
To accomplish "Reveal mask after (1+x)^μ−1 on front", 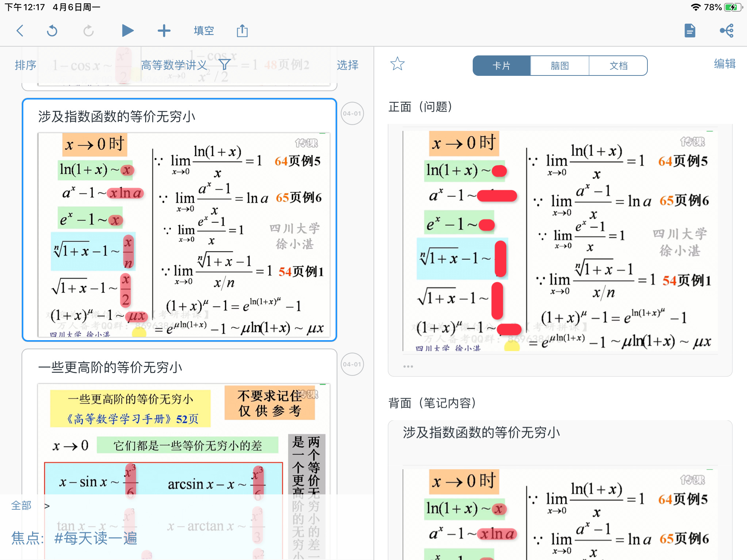I will pyautogui.click(x=509, y=329).
